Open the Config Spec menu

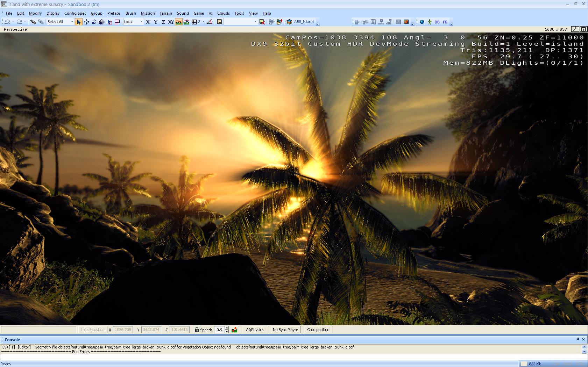pos(75,13)
